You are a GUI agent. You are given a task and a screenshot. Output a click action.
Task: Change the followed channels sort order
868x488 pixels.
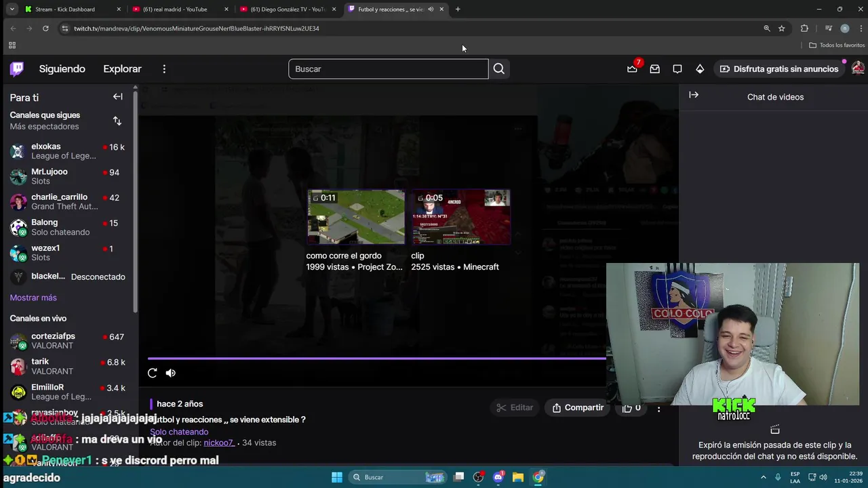click(117, 121)
